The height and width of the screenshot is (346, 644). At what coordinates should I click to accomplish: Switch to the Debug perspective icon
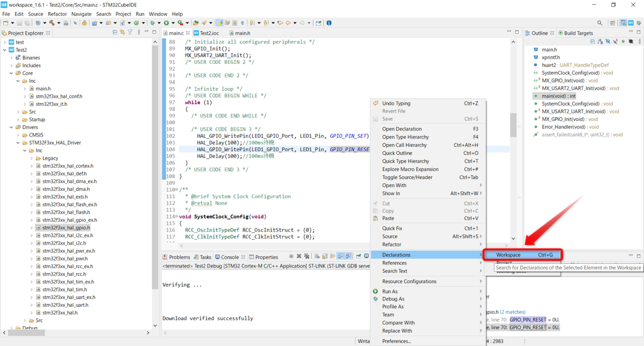pyautogui.click(x=639, y=23)
